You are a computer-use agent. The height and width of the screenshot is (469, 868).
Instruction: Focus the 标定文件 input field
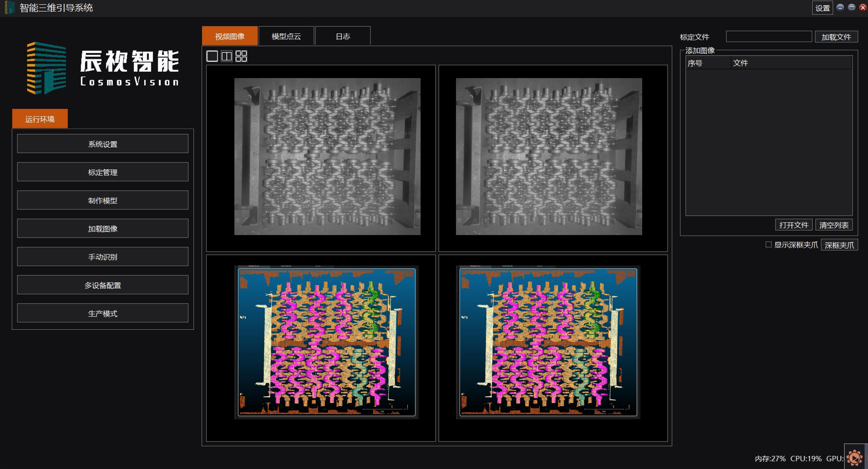point(769,36)
